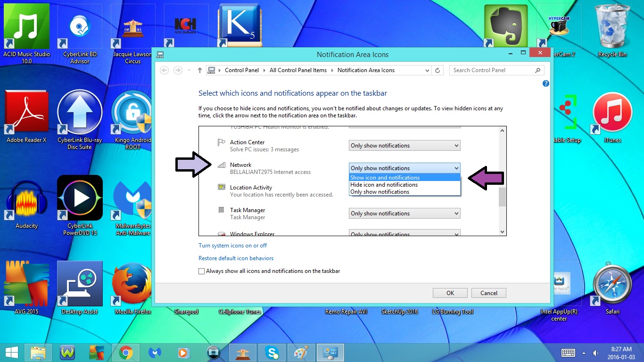The height and width of the screenshot is (362, 644).
Task: Open recent locations arrow beside the forward button
Action: pos(189,71)
